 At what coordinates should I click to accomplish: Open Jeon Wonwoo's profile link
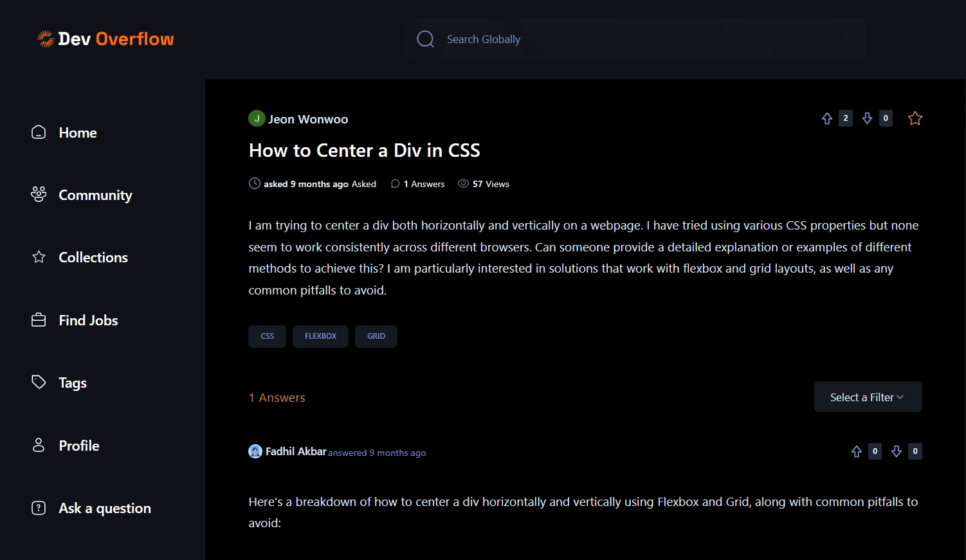[308, 119]
